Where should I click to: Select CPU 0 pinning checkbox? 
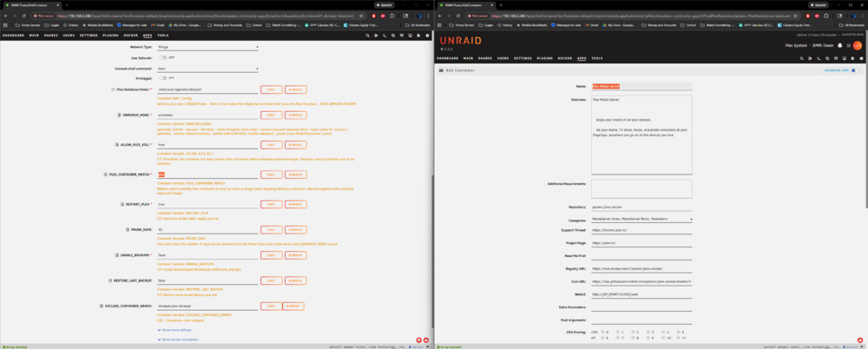coord(602,332)
